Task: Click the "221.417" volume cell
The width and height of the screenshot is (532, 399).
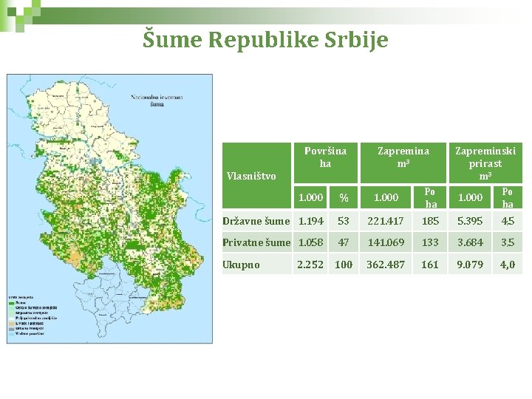Action: (x=386, y=221)
